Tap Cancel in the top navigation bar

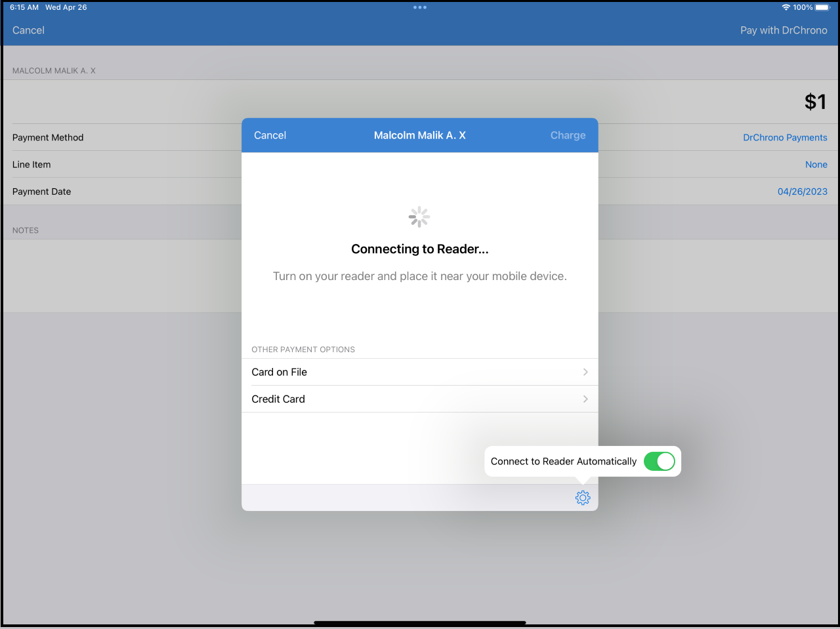pos(28,30)
